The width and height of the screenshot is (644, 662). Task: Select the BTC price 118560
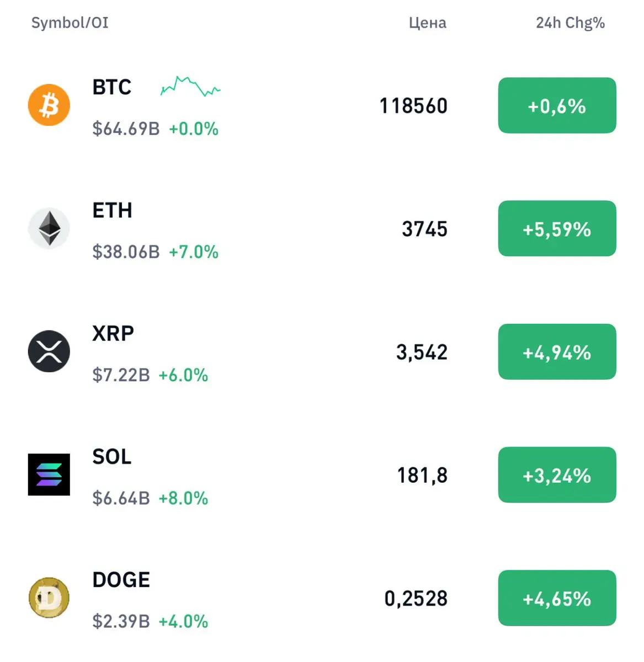(413, 106)
